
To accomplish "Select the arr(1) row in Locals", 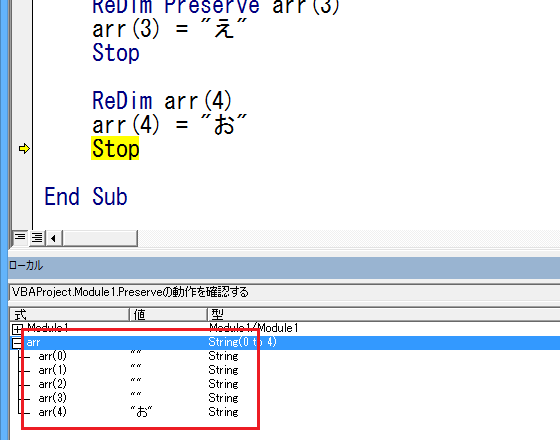I will click(x=285, y=370).
